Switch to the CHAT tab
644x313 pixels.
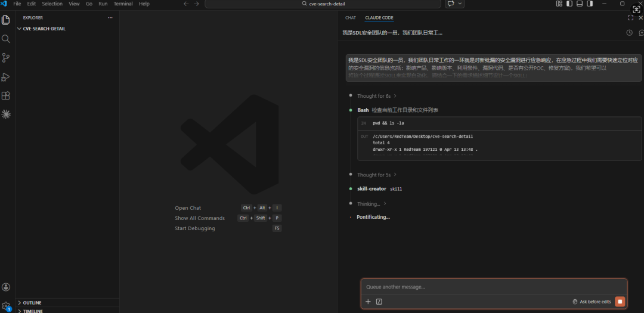(x=351, y=18)
